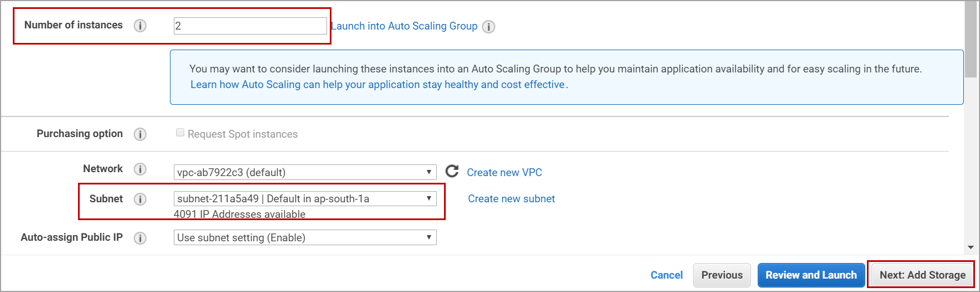Click the Purchasing option info icon
The height and width of the screenshot is (292, 980).
pos(140,134)
